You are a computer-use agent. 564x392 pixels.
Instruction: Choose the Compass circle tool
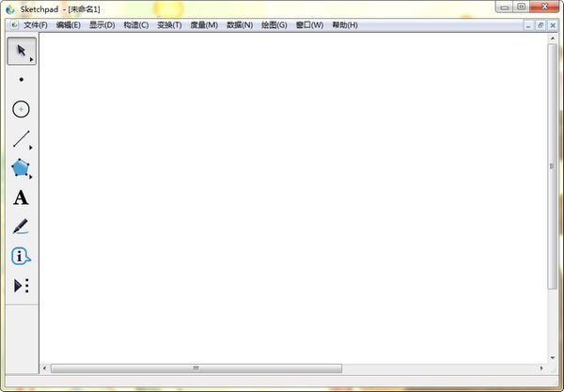click(21, 109)
